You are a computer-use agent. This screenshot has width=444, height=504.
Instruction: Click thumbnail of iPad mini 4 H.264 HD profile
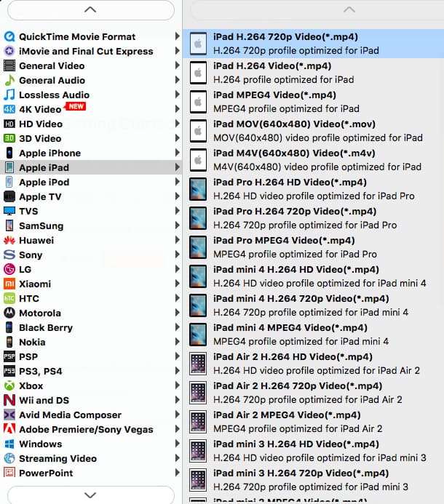(198, 276)
